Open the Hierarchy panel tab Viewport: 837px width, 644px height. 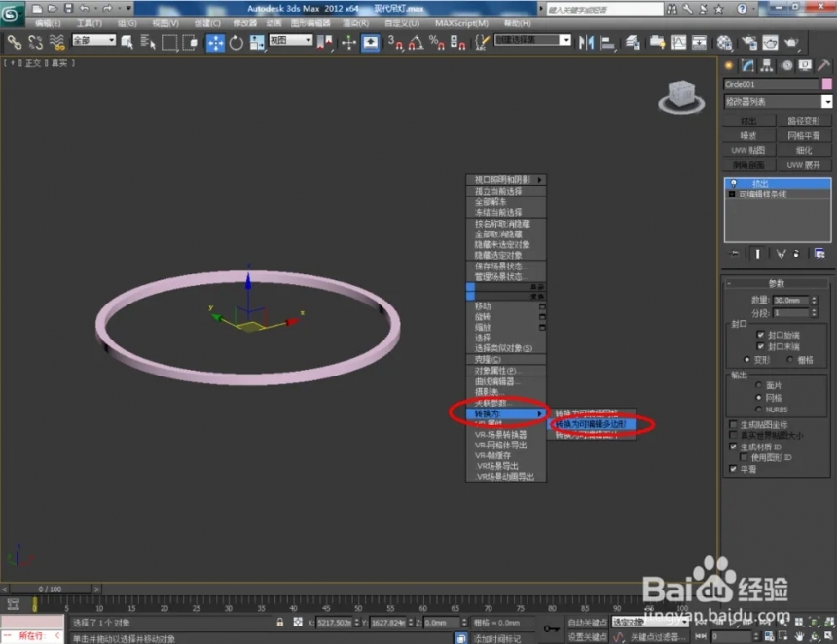767,65
